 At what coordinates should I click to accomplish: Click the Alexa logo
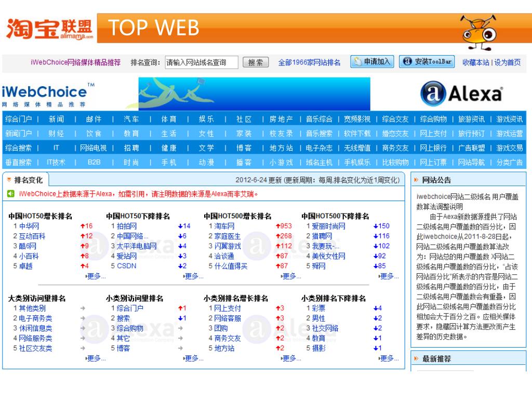(462, 94)
